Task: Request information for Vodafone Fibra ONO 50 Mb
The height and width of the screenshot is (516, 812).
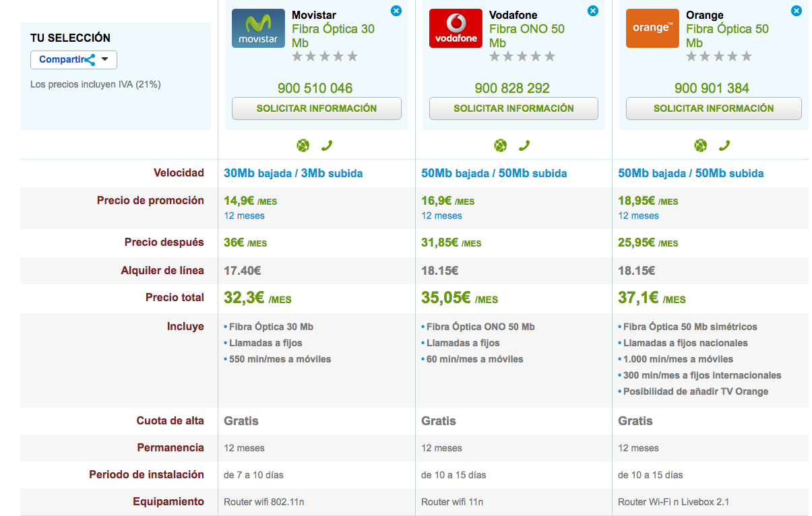Action: pos(513,108)
